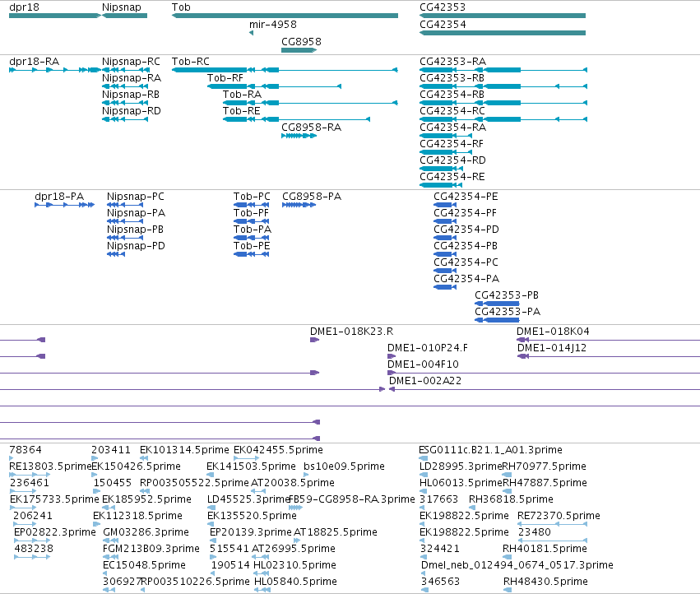Select transcript Nipsnap-RD
Image resolution: width=700 pixels, height=594 pixels.
click(125, 119)
